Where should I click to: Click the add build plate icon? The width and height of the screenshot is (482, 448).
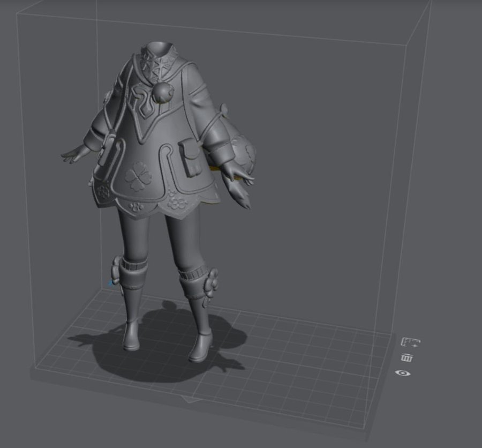pos(411,342)
